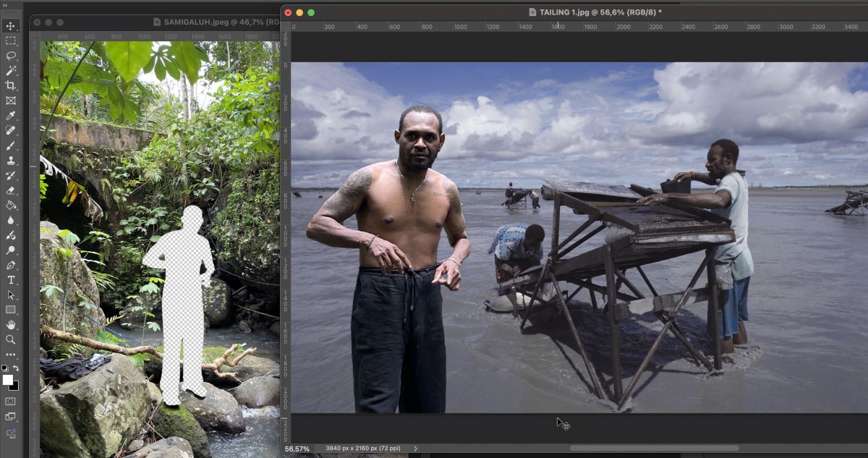Toggle Quick Mask mode
The image size is (868, 458).
(11, 401)
